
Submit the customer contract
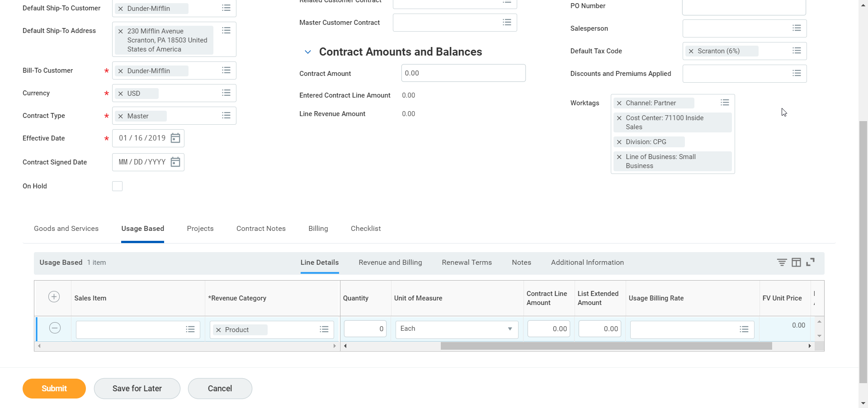pyautogui.click(x=54, y=389)
